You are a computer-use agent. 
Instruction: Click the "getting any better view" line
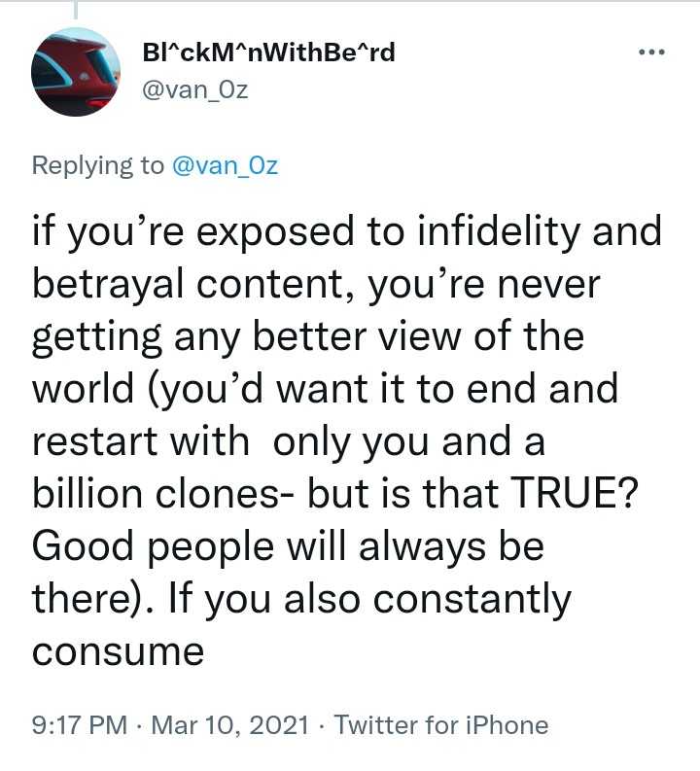(307, 337)
